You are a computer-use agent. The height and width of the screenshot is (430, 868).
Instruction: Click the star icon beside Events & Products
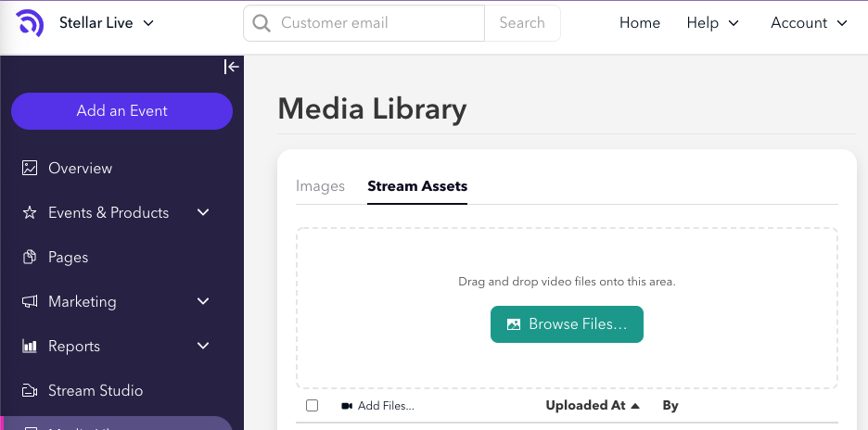click(30, 212)
